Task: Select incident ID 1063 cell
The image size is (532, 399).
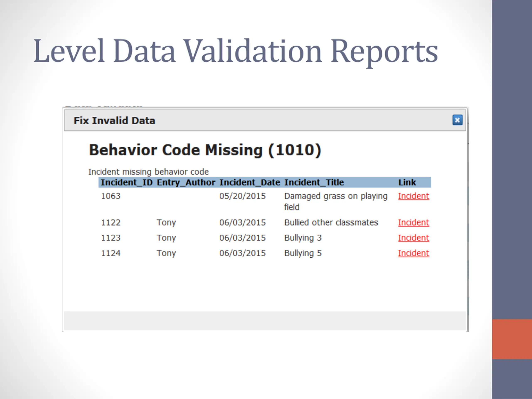Action: pos(111,196)
